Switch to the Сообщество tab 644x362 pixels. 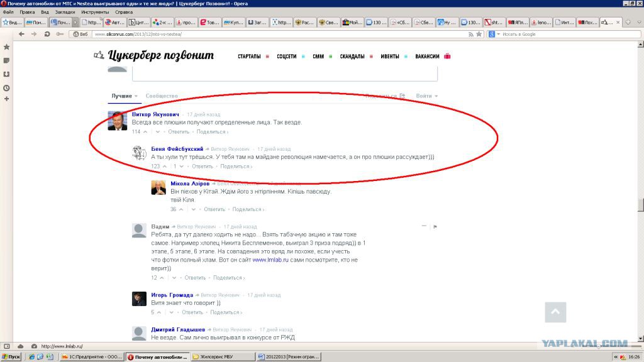(162, 96)
